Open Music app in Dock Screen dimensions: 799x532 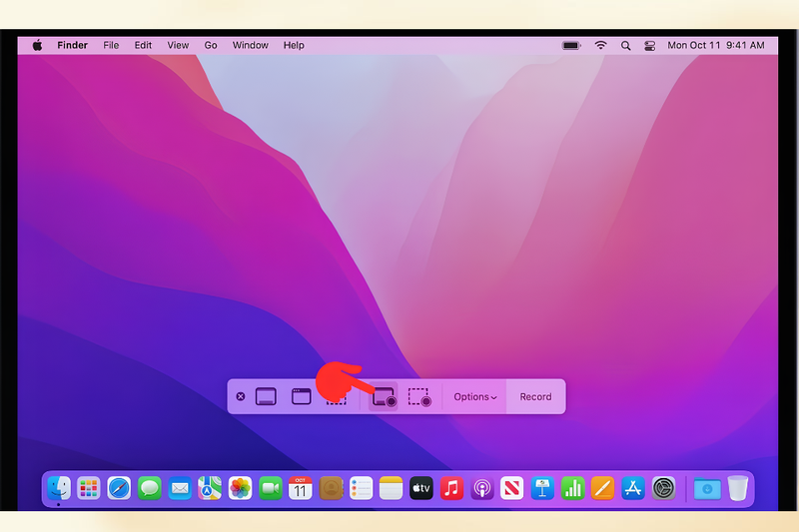pyautogui.click(x=451, y=488)
